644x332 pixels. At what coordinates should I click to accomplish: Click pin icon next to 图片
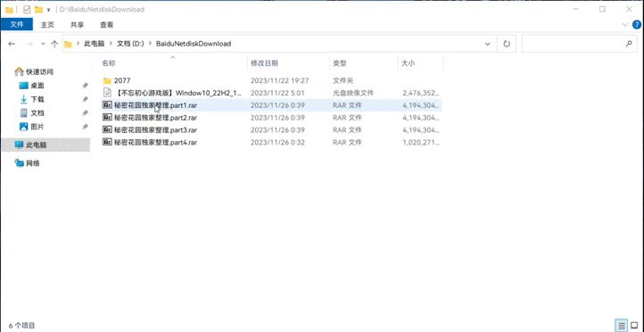(85, 127)
